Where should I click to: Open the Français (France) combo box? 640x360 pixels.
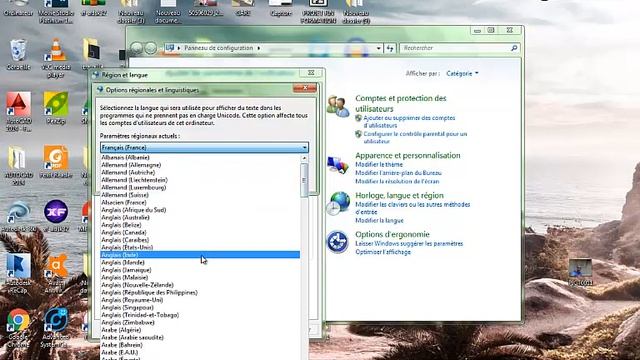204,147
